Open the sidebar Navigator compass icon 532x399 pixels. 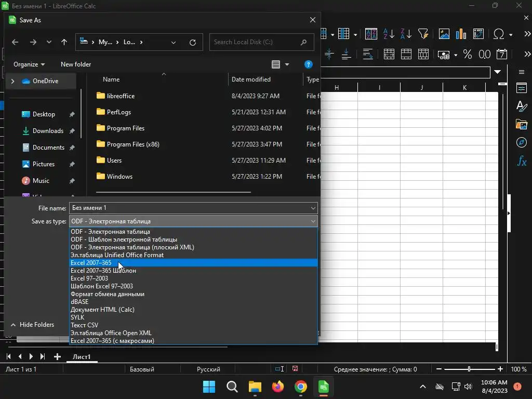tap(522, 142)
